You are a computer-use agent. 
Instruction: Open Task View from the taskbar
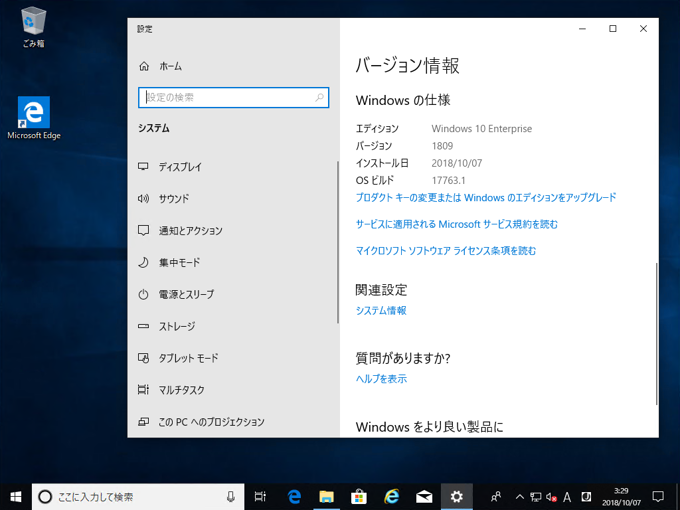click(x=260, y=497)
